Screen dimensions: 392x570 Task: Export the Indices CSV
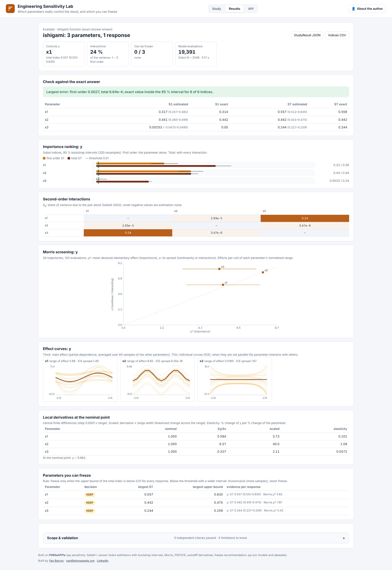(337, 35)
